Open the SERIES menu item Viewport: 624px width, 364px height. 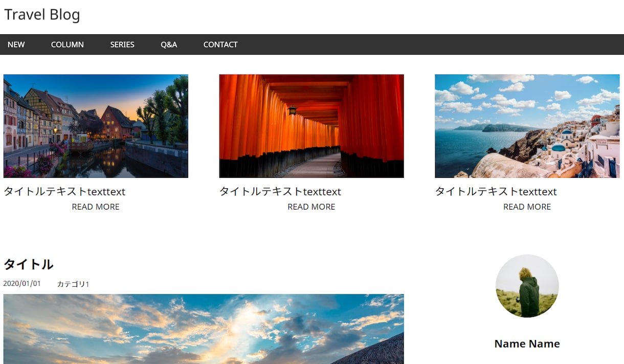pos(122,44)
